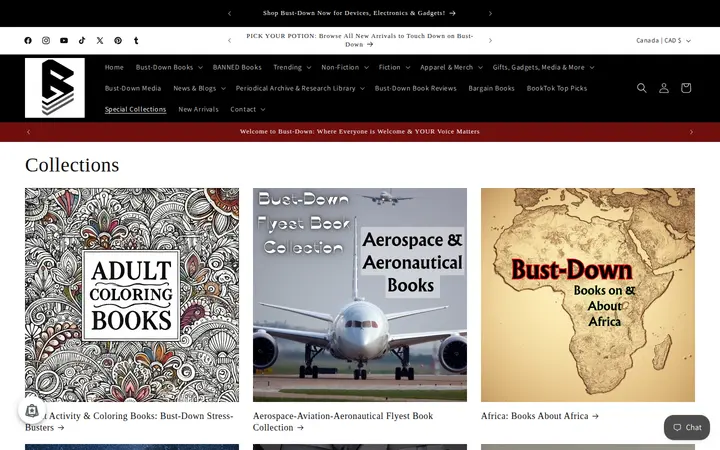This screenshot has width=720, height=450.
Task: Show next message in red welcome bar
Action: click(691, 132)
